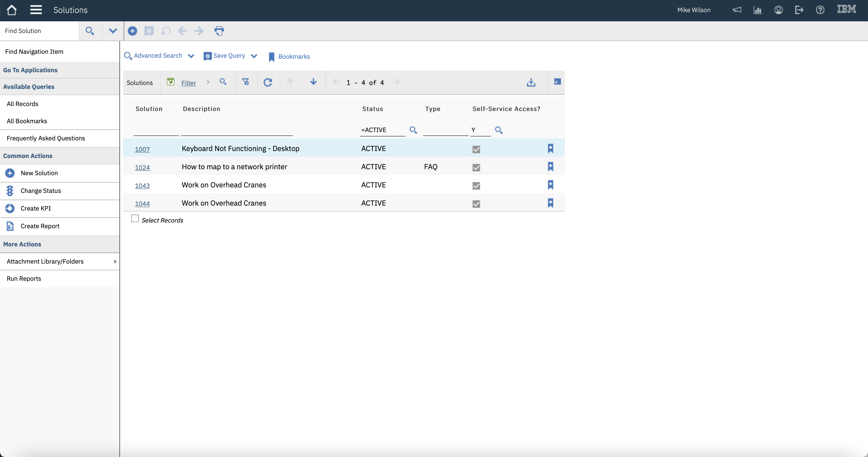Open the help question mark icon
This screenshot has height=457, width=868.
click(x=820, y=10)
